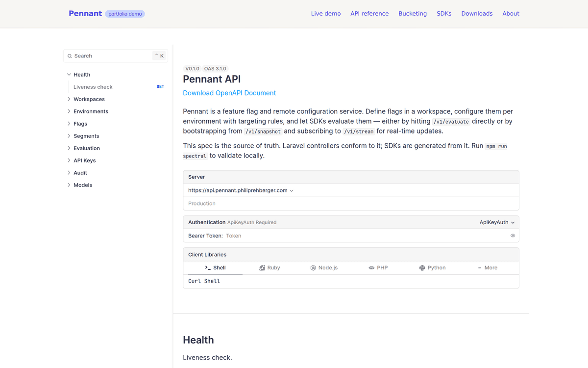The image size is (588, 368).
Task: Select the PHP client library tab
Action: point(378,268)
